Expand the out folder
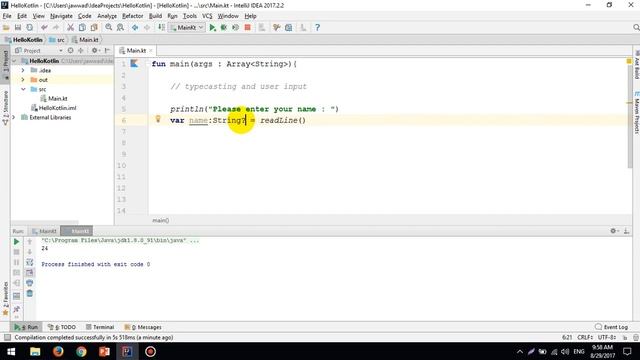640x360 pixels. pos(23,80)
